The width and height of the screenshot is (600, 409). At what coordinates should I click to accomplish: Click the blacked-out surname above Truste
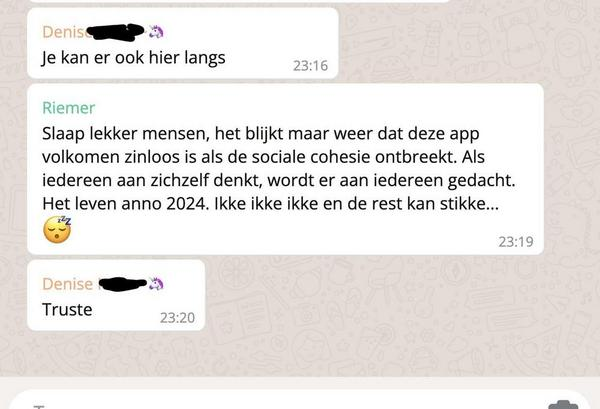pos(123,284)
